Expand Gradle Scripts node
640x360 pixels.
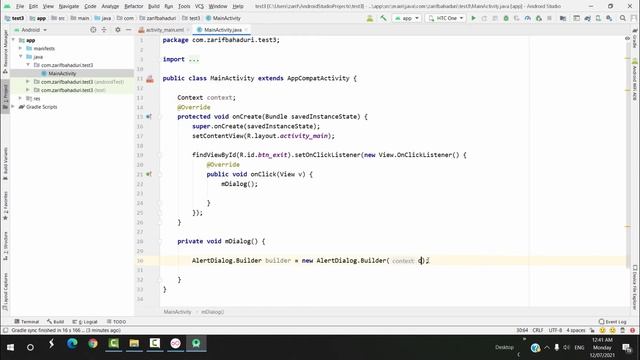click(13, 107)
